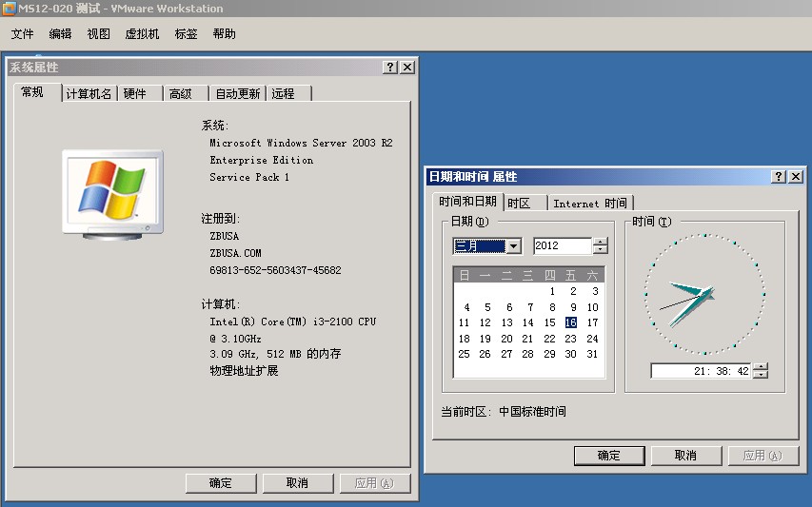This screenshot has height=507, width=812.
Task: Select day 21 in the calendar
Action: point(527,339)
